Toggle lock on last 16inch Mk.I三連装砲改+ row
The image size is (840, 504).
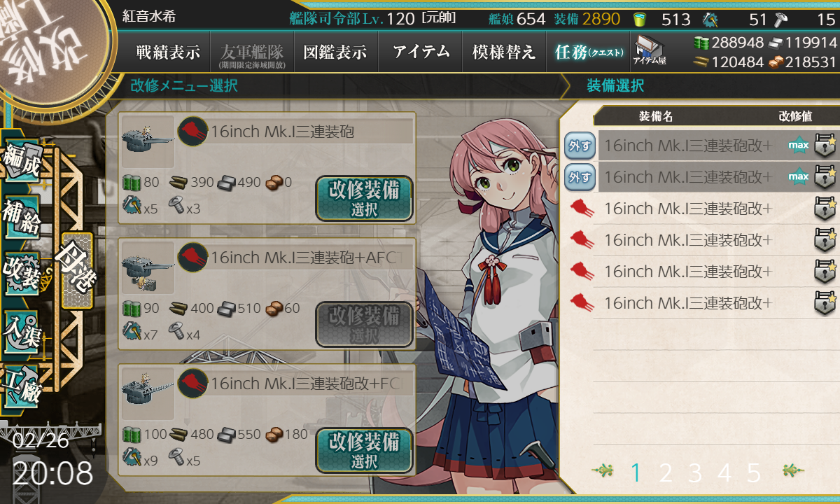pyautogui.click(x=826, y=303)
